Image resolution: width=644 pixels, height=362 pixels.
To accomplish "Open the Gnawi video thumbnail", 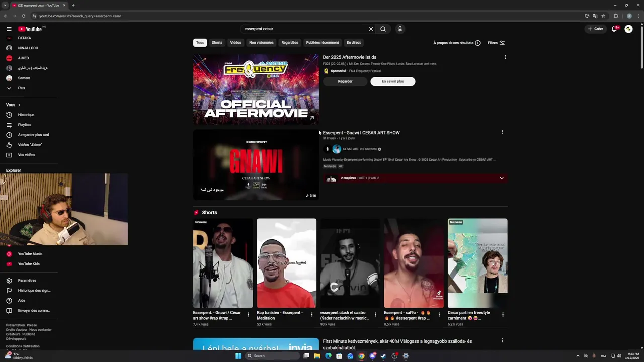I will click(x=256, y=165).
